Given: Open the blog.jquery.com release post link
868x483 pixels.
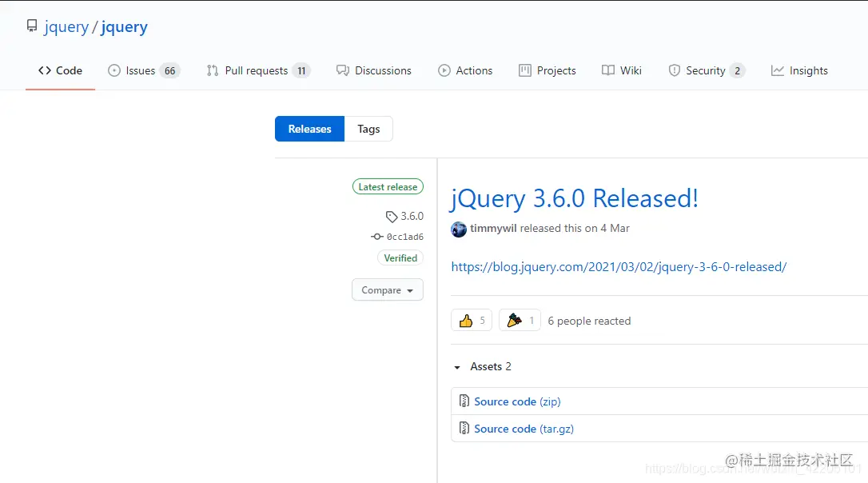Looking at the screenshot, I should (619, 266).
